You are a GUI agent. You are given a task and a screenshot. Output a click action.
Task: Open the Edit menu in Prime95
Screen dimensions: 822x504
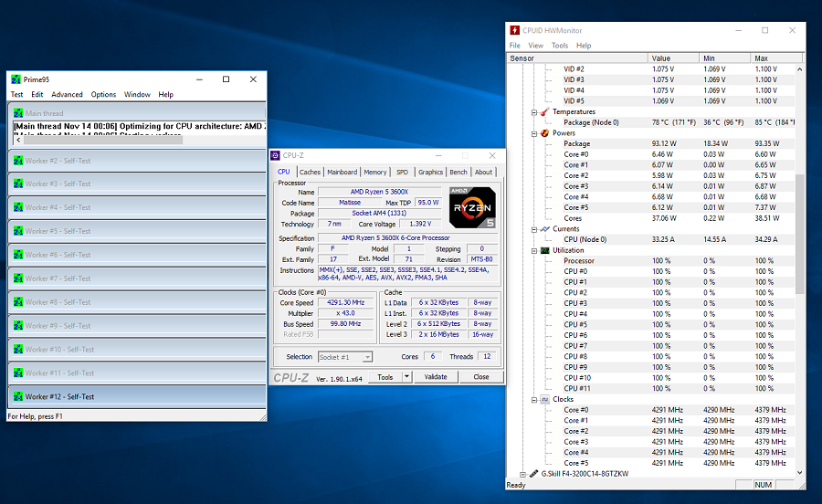(x=37, y=94)
